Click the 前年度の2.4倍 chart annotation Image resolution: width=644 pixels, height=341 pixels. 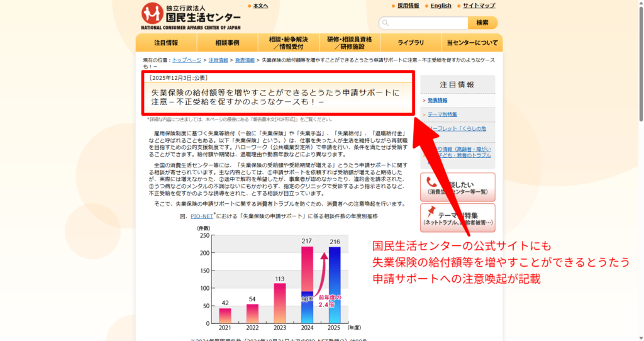(330, 301)
